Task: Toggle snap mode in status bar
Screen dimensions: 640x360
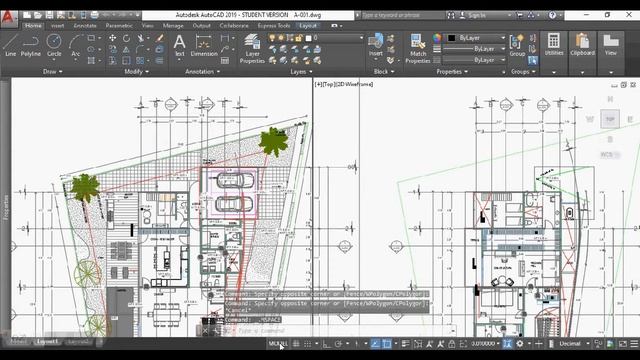Action: 308,344
